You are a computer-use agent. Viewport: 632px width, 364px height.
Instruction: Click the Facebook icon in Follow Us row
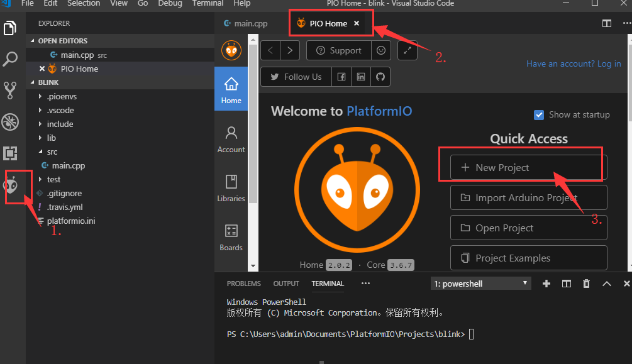(x=341, y=77)
